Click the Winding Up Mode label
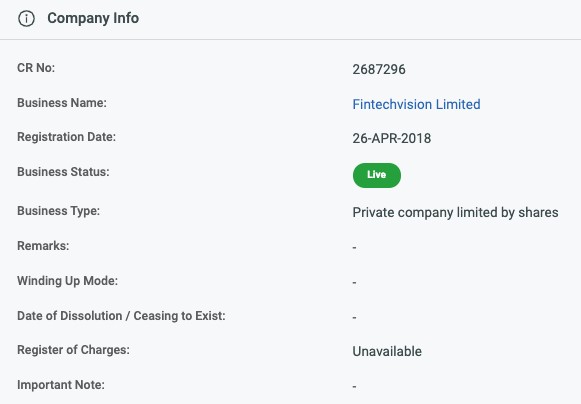This screenshot has height=404, width=581. click(x=67, y=281)
